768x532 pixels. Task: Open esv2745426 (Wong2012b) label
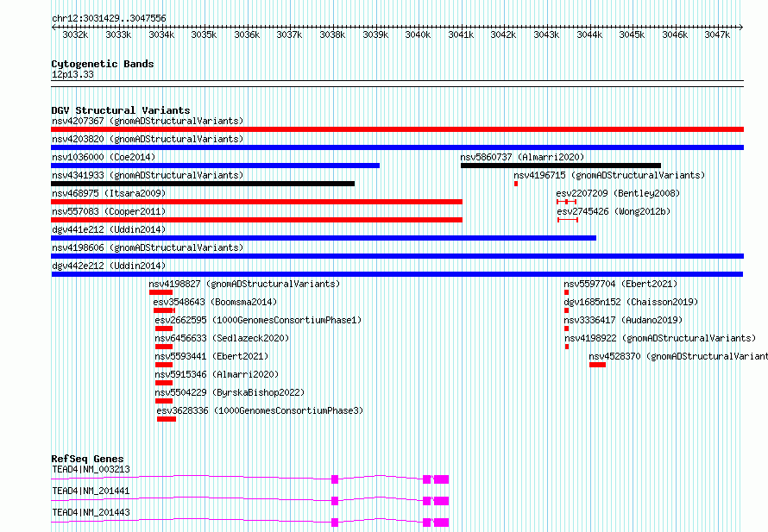coord(614,211)
